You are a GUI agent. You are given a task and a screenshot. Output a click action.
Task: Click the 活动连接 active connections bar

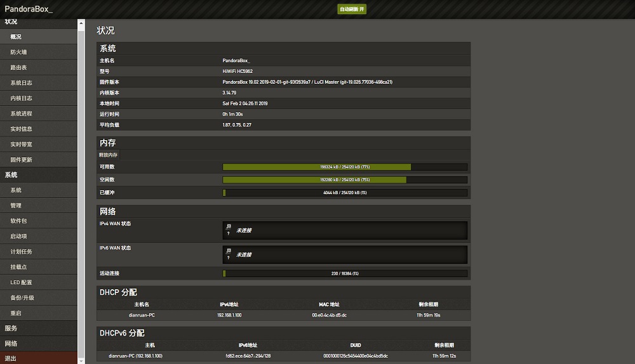pos(345,273)
